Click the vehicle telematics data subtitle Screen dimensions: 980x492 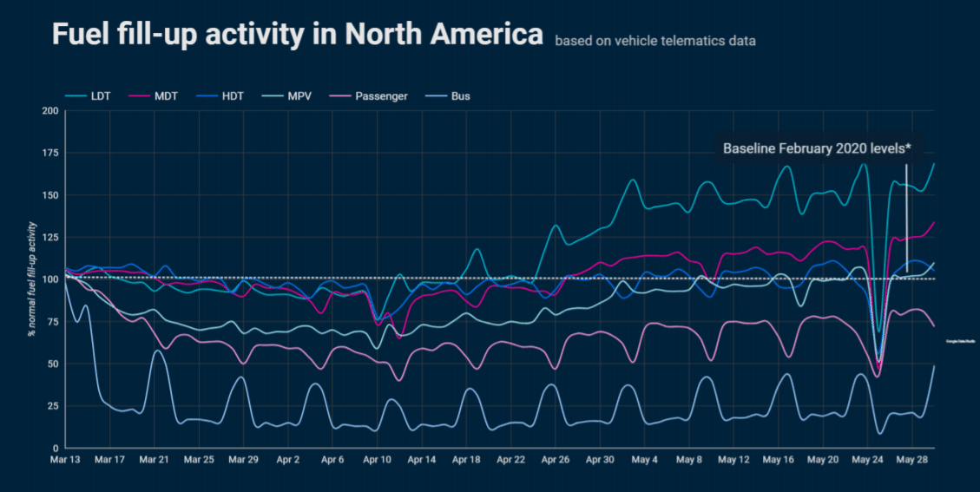pos(655,42)
